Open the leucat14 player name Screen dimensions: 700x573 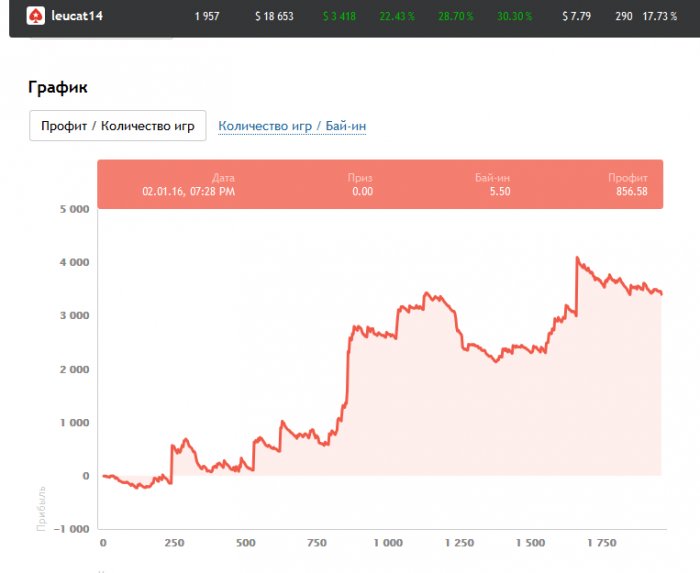(x=78, y=16)
